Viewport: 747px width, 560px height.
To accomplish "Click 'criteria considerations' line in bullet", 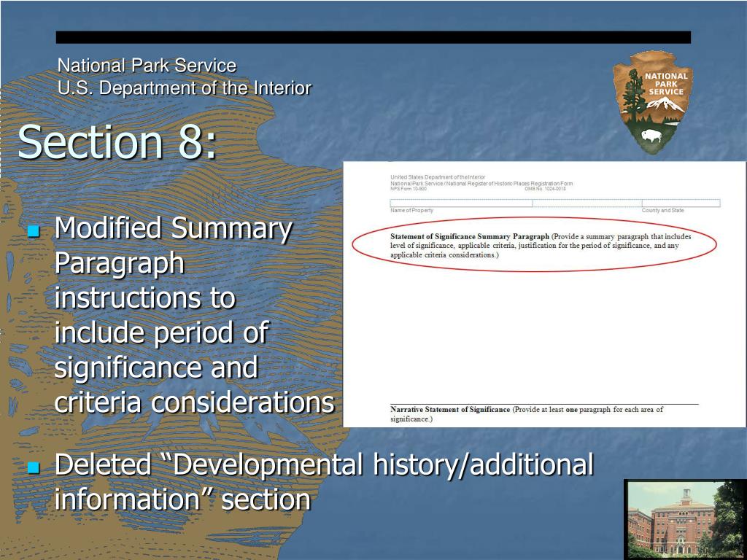I will [x=194, y=402].
